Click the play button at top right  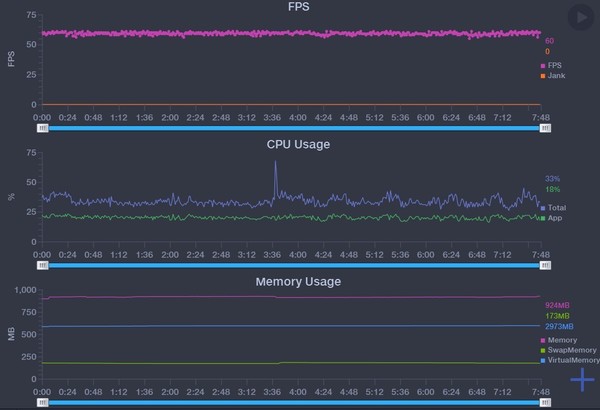[x=581, y=17]
